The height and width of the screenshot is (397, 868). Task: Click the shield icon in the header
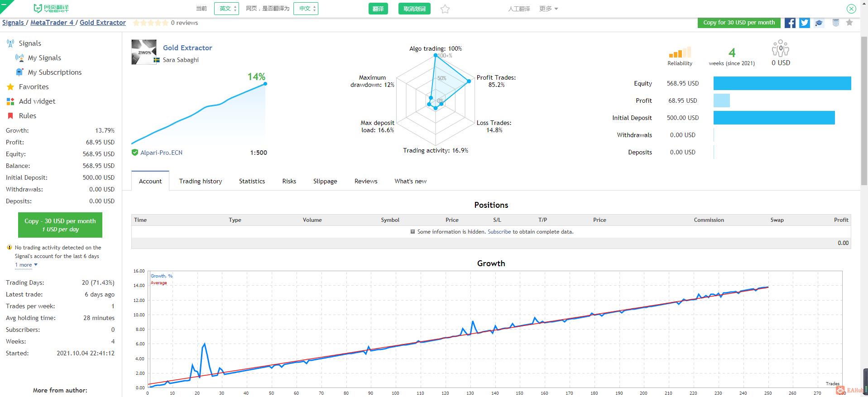click(x=836, y=23)
